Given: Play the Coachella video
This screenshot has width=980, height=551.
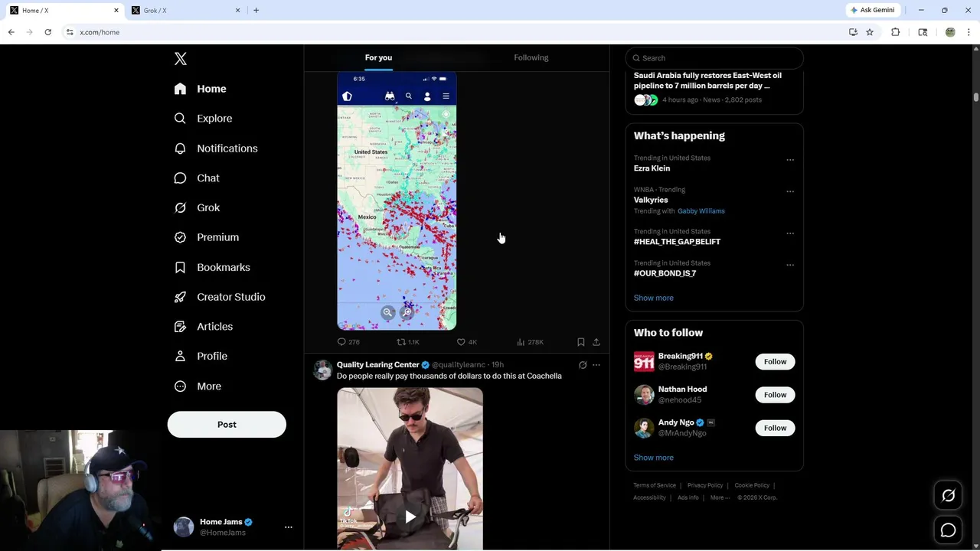Looking at the screenshot, I should click(x=410, y=517).
